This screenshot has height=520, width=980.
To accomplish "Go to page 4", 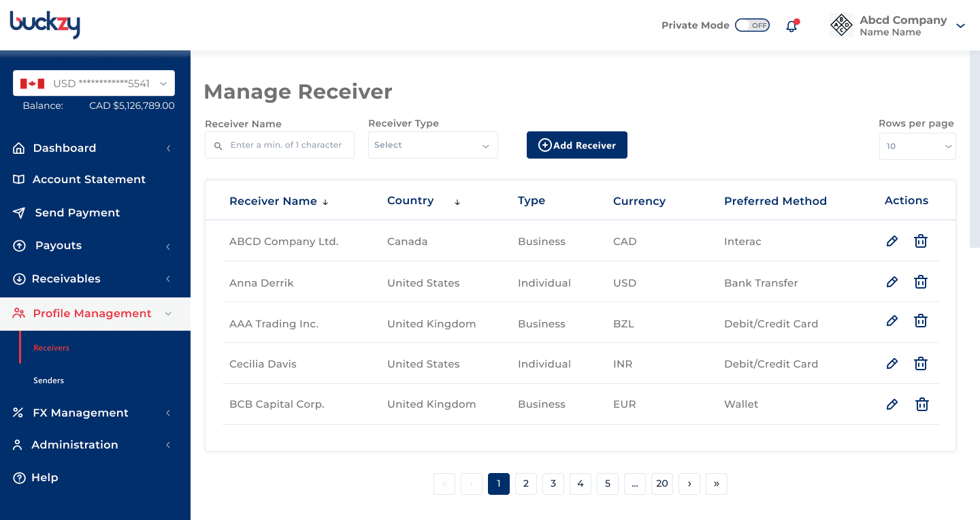I will pyautogui.click(x=581, y=484).
